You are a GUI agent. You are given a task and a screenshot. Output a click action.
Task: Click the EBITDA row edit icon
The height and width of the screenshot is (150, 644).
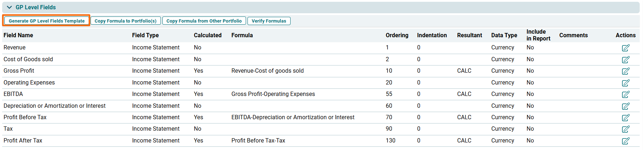pos(625,94)
